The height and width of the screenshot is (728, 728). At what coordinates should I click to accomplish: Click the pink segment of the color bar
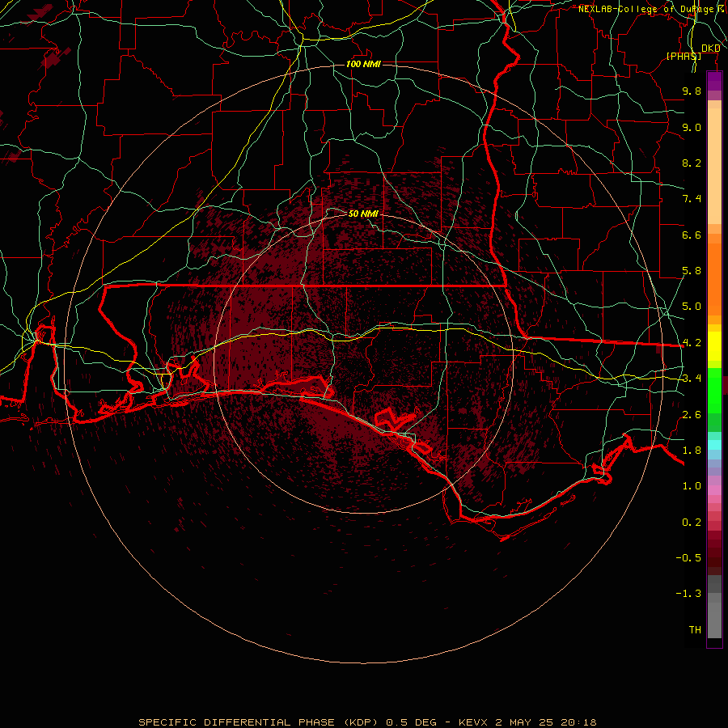[x=714, y=490]
